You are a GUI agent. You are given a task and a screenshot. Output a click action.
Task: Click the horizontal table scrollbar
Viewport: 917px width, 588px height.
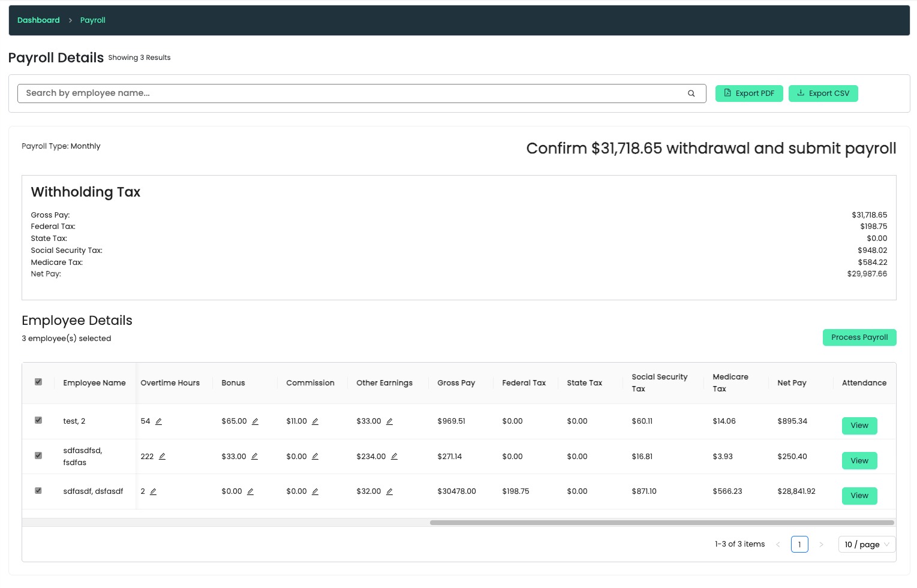point(662,522)
